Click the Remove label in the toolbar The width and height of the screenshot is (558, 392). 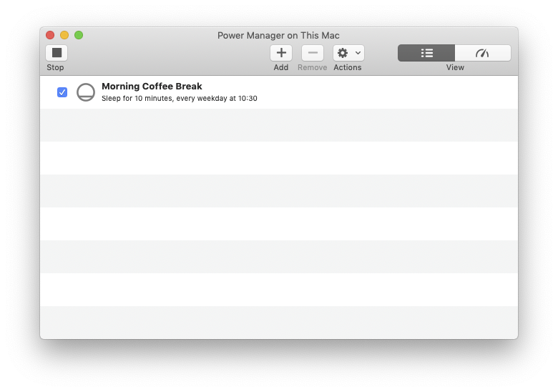pyautogui.click(x=312, y=68)
